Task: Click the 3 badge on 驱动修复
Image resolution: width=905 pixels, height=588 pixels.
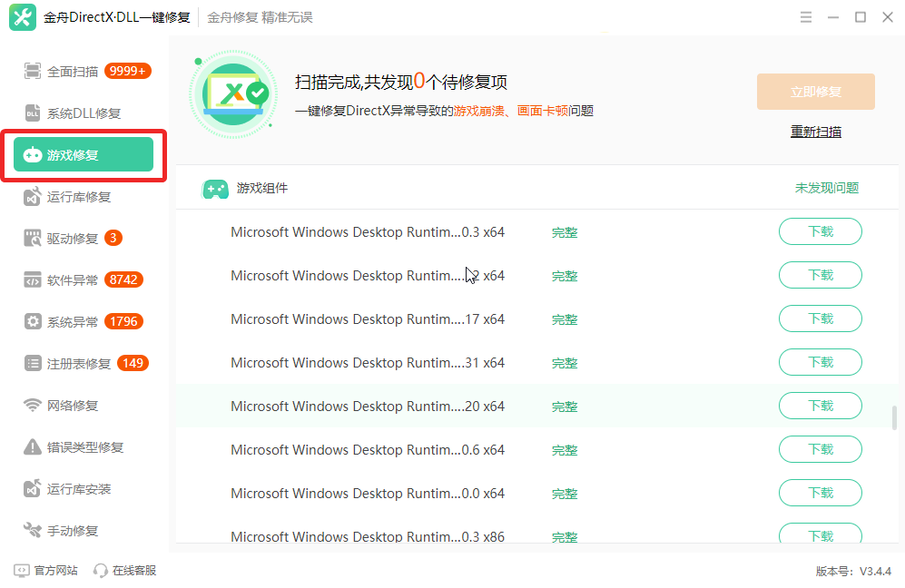Action: tap(113, 239)
